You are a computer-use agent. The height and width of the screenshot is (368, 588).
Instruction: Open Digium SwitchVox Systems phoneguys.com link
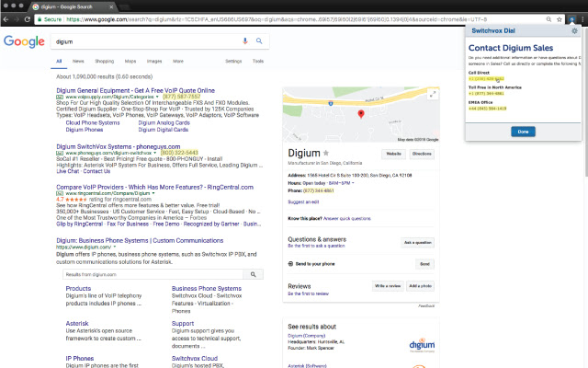(119, 147)
